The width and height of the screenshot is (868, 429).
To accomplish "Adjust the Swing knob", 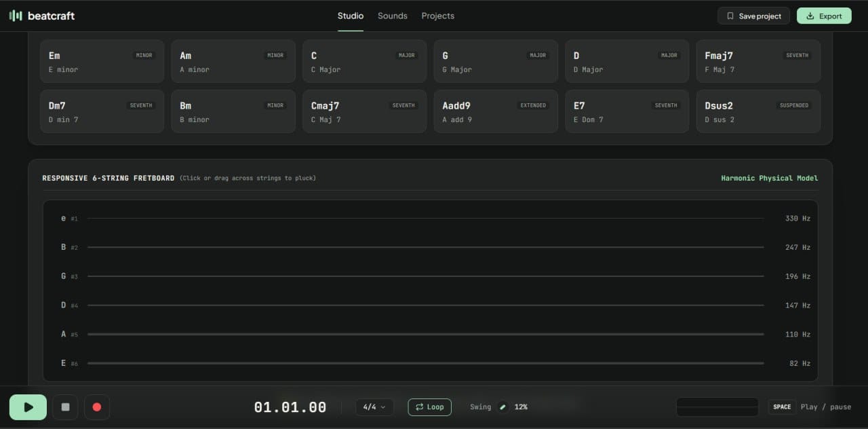I will click(x=502, y=407).
